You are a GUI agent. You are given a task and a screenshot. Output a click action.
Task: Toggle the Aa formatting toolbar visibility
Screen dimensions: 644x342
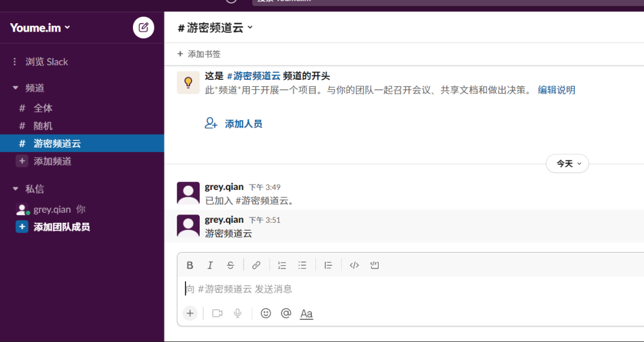(306, 313)
